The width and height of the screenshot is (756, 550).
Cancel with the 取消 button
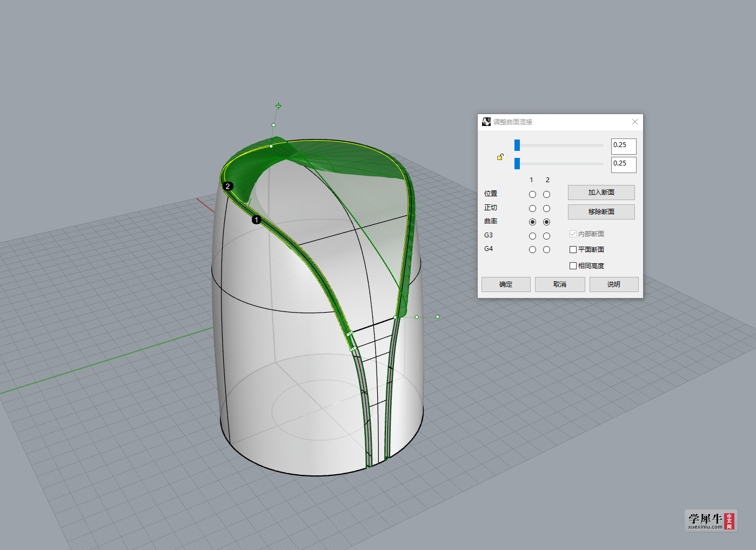560,284
